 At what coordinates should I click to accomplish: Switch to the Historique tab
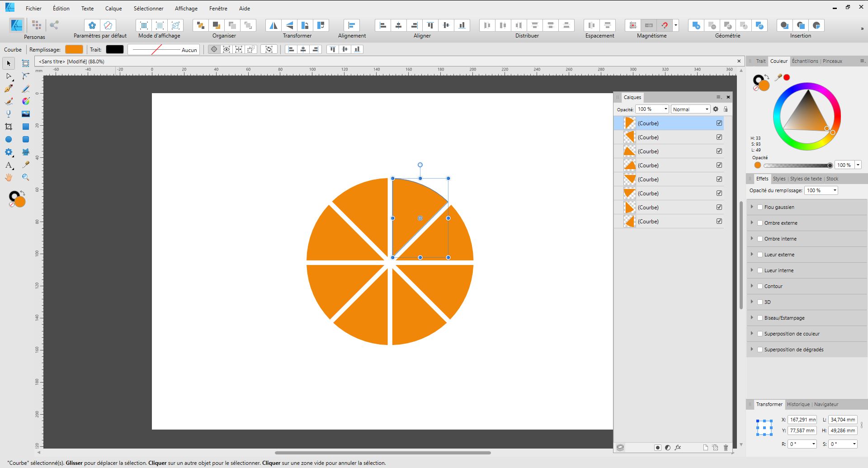click(x=798, y=404)
